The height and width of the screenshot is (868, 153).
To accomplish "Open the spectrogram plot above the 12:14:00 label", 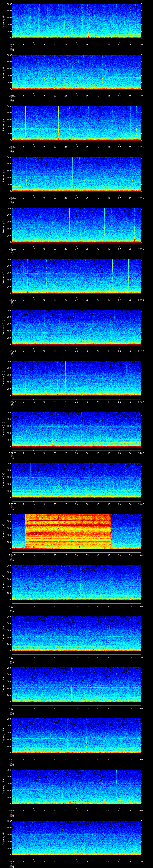I will (76, 21).
